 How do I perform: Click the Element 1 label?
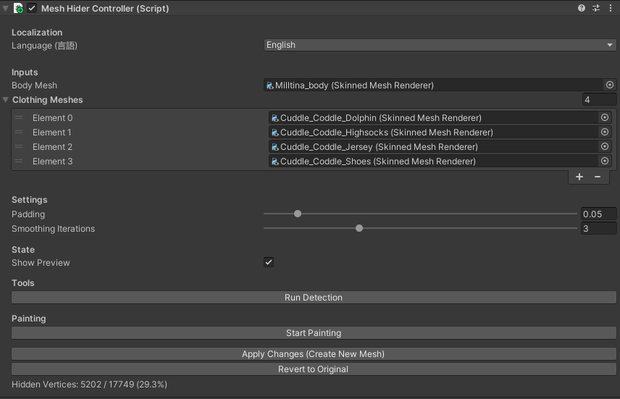coord(52,132)
